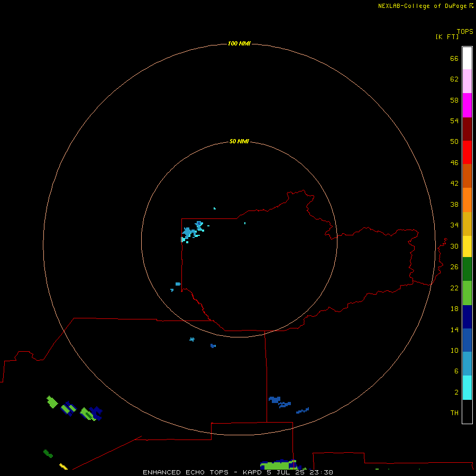Click the '14' legend value

click(x=454, y=329)
